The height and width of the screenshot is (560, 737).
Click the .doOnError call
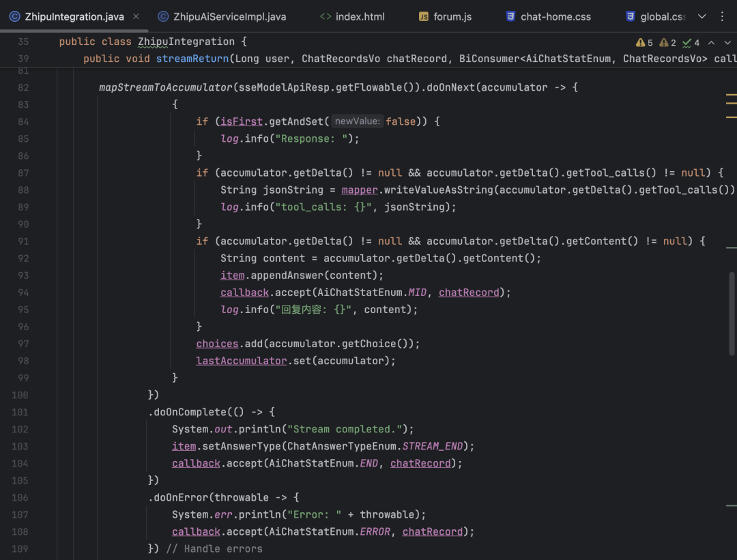tap(177, 497)
